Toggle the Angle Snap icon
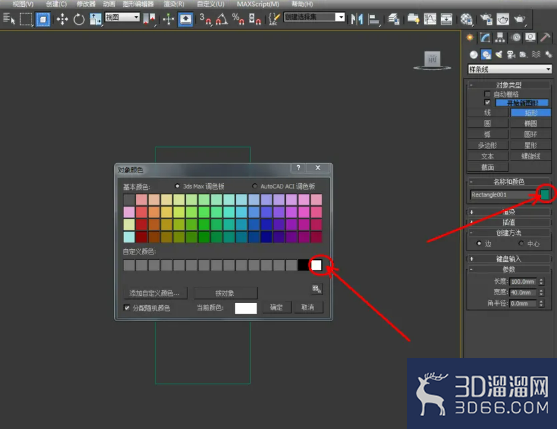 click(x=222, y=19)
